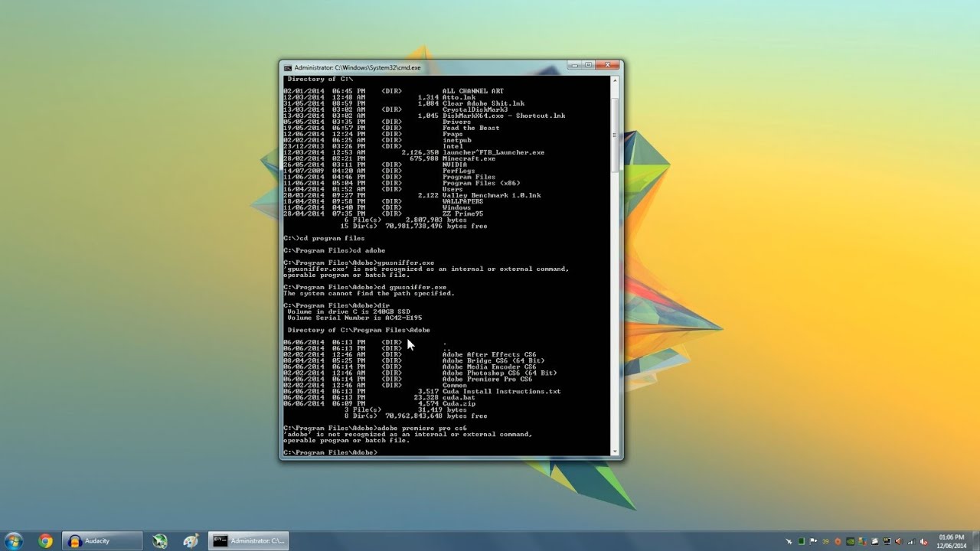Viewport: 980px width, 551px height.
Task: Click the 'Feed the Beast' directory entry
Action: pyautogui.click(x=471, y=128)
